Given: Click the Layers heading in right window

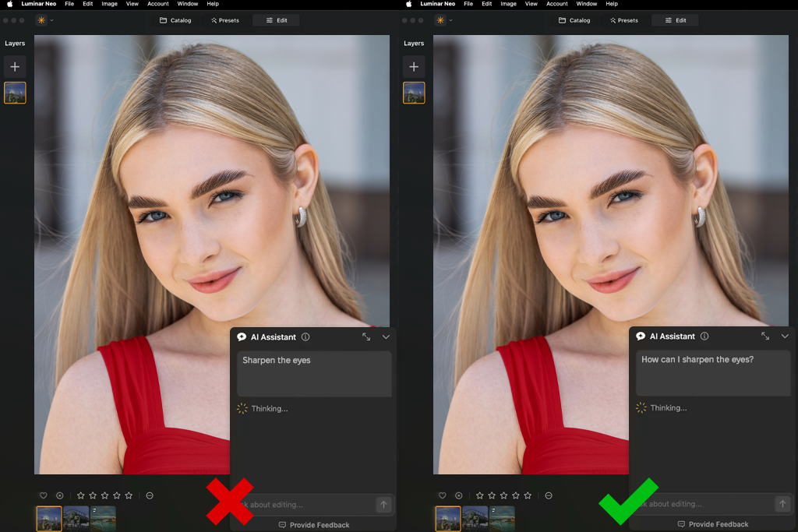Looking at the screenshot, I should [x=414, y=44].
